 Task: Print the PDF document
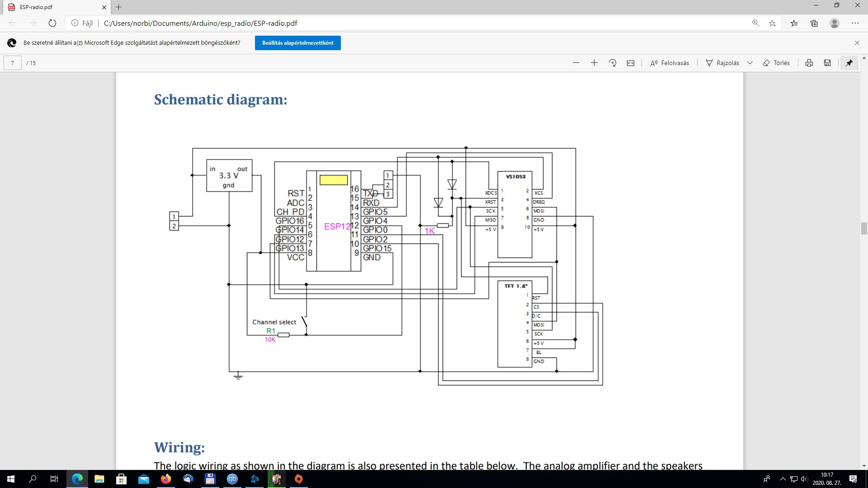coord(809,63)
